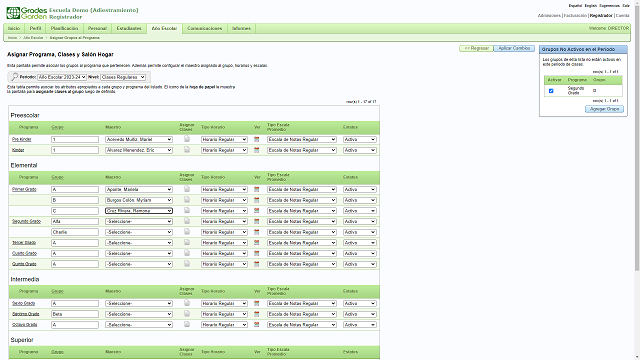The image size is (640, 360).
Task: Click the paper icon for Octavo Grado
Action: click(187, 324)
